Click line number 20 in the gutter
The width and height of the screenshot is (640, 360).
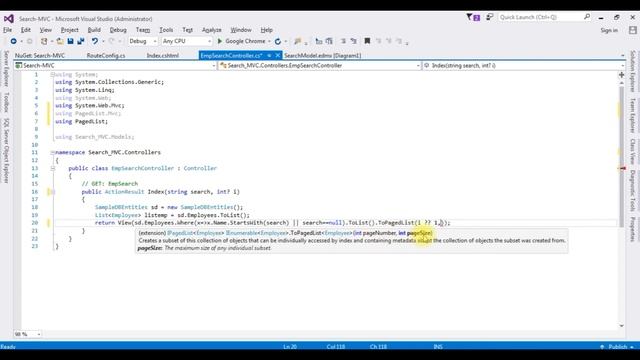click(x=34, y=223)
